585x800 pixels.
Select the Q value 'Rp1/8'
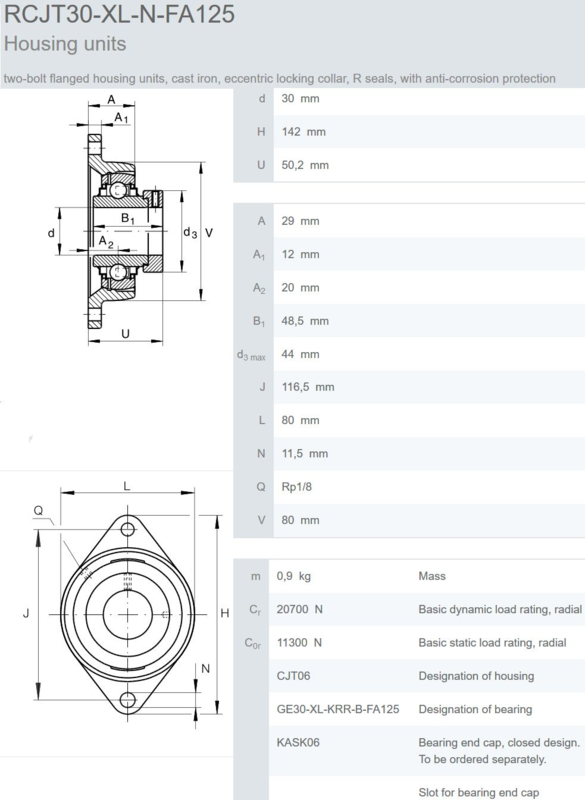(x=296, y=487)
